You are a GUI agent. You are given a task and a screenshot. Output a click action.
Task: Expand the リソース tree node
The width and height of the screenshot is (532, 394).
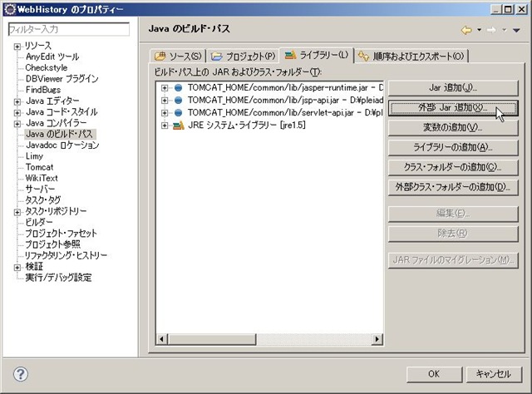pyautogui.click(x=17, y=47)
